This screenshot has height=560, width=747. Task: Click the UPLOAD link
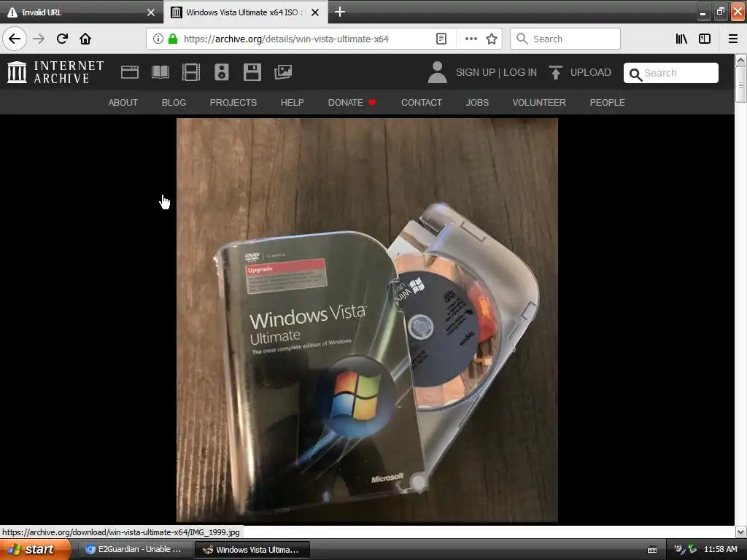(x=591, y=72)
